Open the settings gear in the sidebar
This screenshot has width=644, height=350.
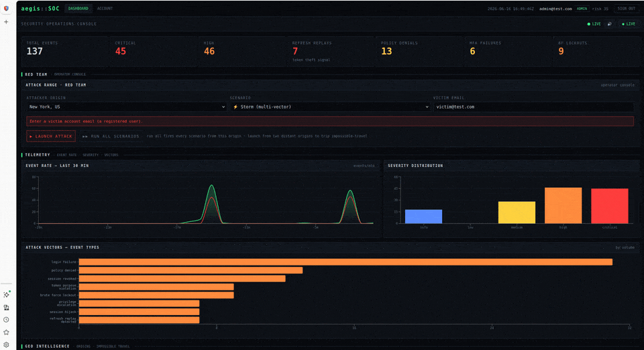(6, 345)
